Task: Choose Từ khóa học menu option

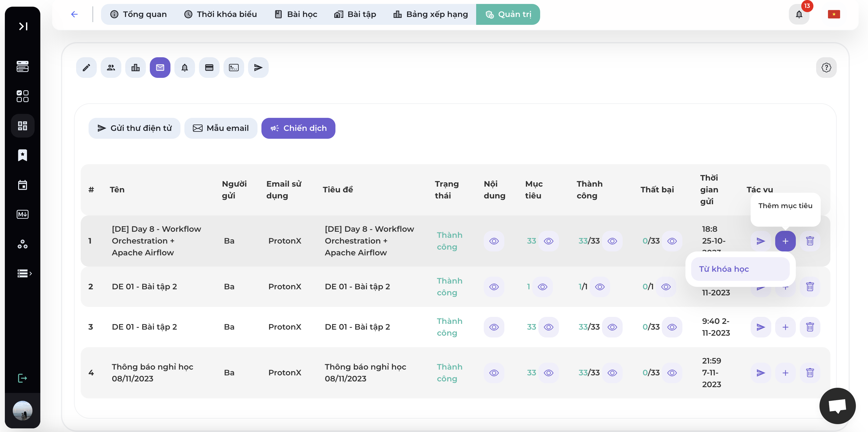Action: click(x=740, y=269)
